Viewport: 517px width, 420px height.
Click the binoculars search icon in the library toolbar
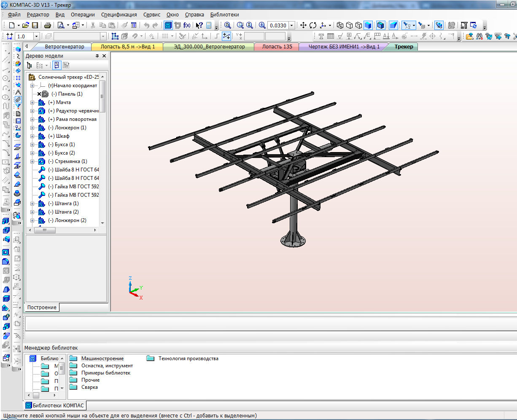pos(479,36)
